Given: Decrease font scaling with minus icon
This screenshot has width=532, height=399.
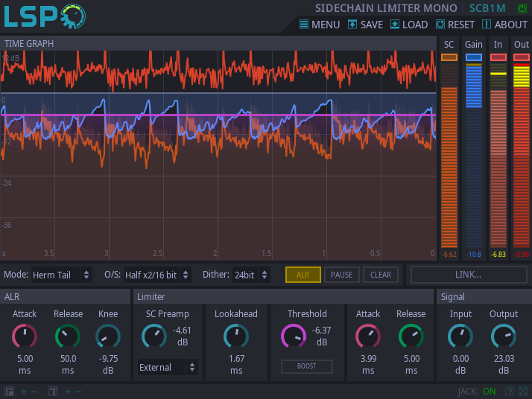Looking at the screenshot, I should [78, 392].
